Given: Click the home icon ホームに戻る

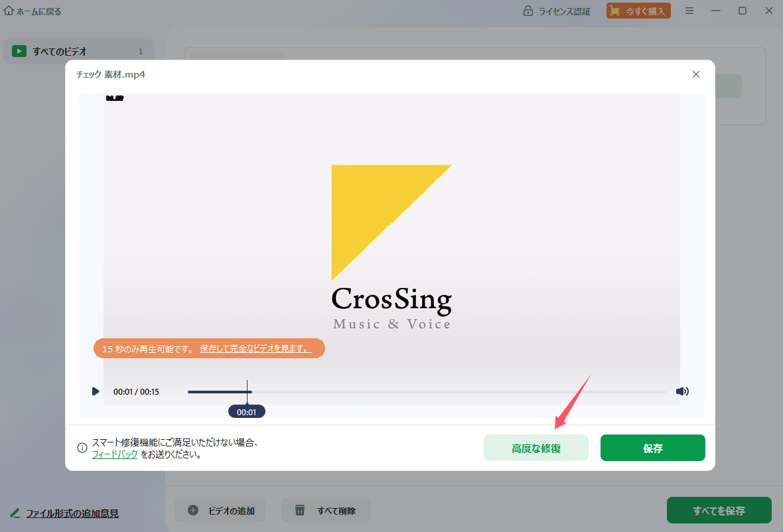Looking at the screenshot, I should point(9,11).
